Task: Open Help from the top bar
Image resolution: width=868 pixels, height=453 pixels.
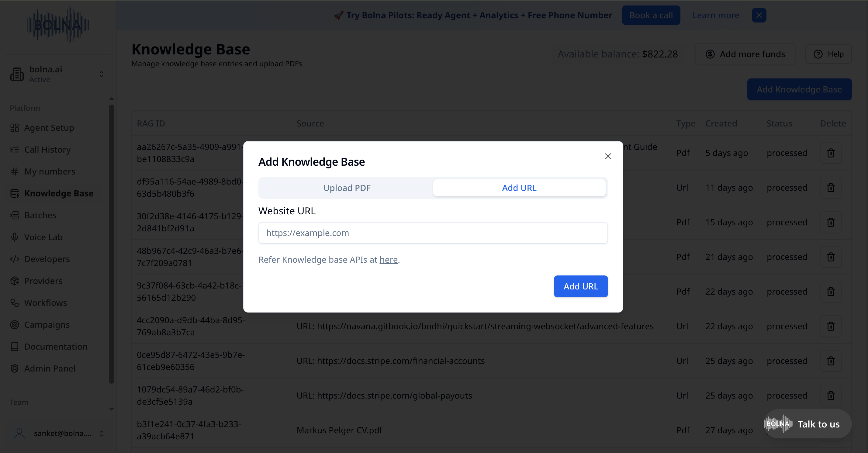Action: 828,54
